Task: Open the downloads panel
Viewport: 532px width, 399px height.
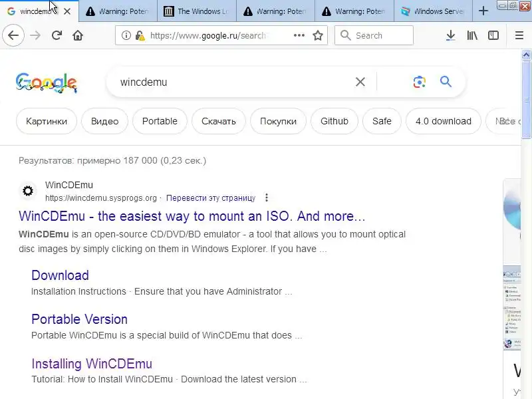Action: (451, 35)
